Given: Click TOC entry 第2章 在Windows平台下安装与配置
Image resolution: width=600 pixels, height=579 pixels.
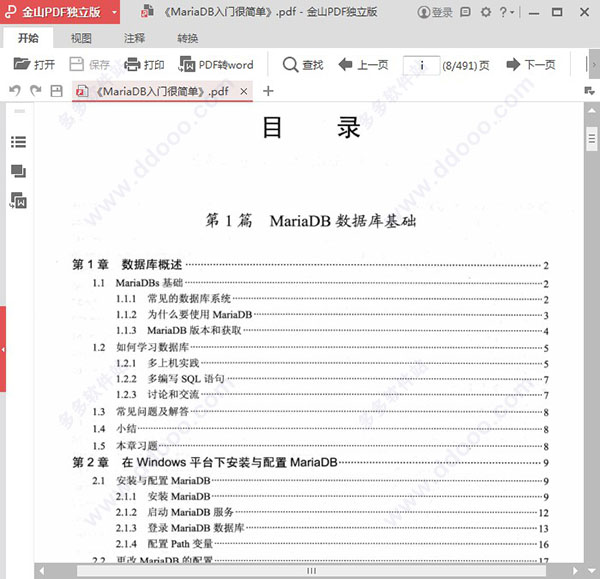Looking at the screenshot, I should 310,462.
